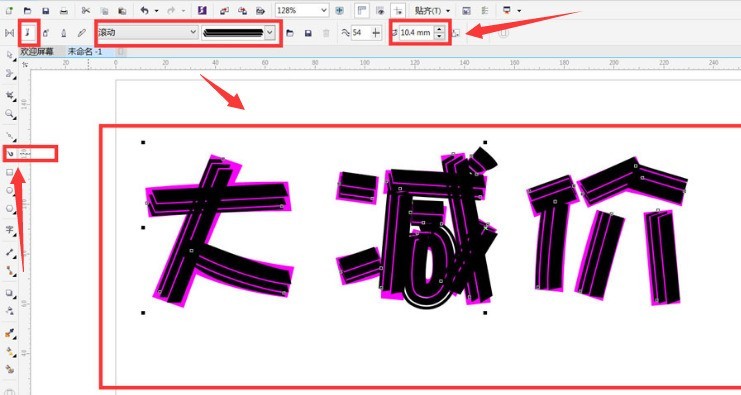Open the undo history dropdown arrow
Viewport: 741px width, 395px height.
[156, 10]
